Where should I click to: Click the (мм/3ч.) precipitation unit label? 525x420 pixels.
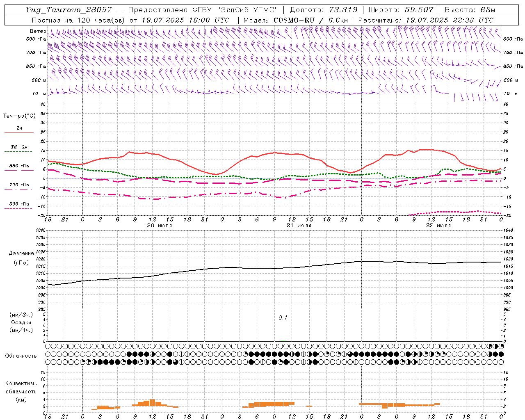(21, 315)
